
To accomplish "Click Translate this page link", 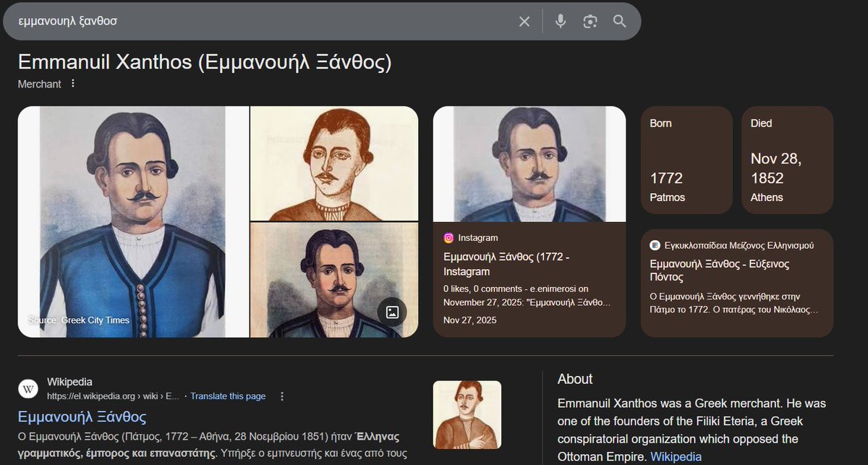I will [228, 396].
